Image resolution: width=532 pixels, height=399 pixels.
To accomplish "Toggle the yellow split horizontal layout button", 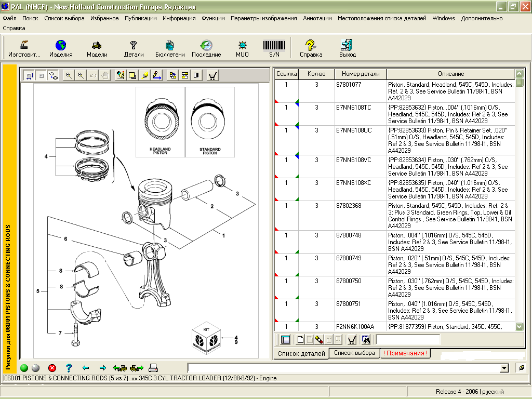I will pos(185,75).
